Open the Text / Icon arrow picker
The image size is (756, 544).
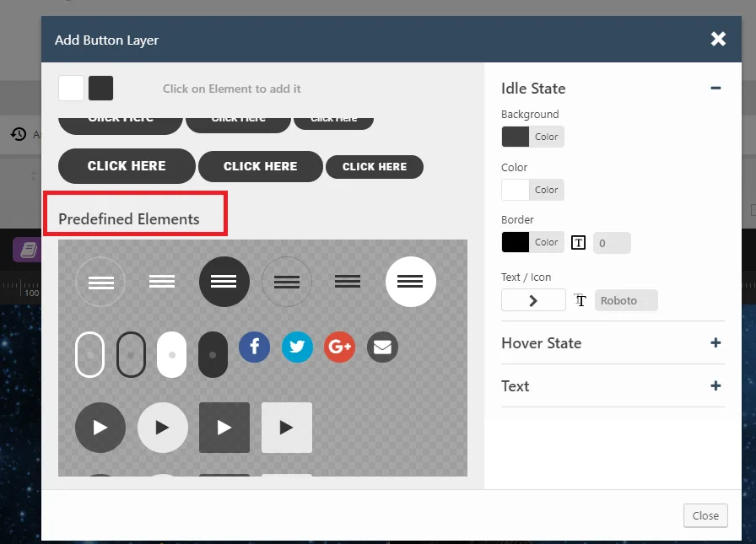pyautogui.click(x=533, y=300)
